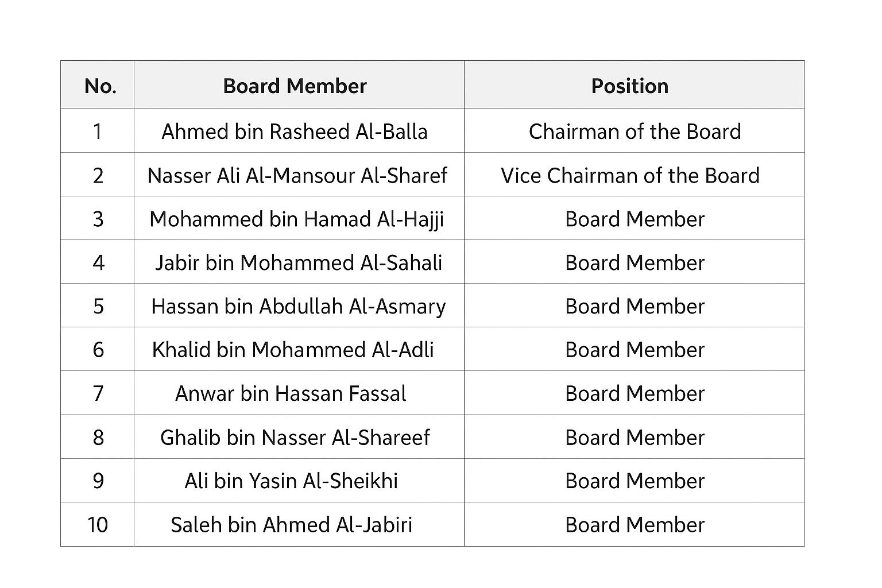882x588 pixels.
Task: Click the 'No.' column header
Action: click(x=100, y=86)
